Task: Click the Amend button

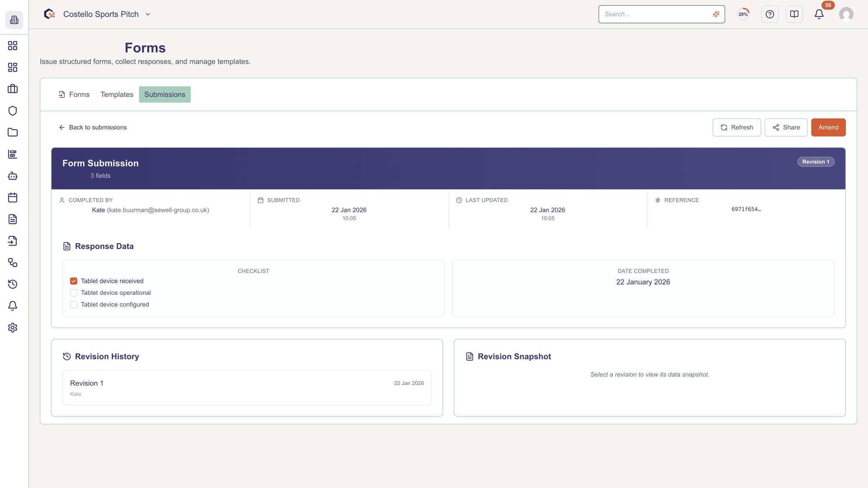Action: pos(828,127)
